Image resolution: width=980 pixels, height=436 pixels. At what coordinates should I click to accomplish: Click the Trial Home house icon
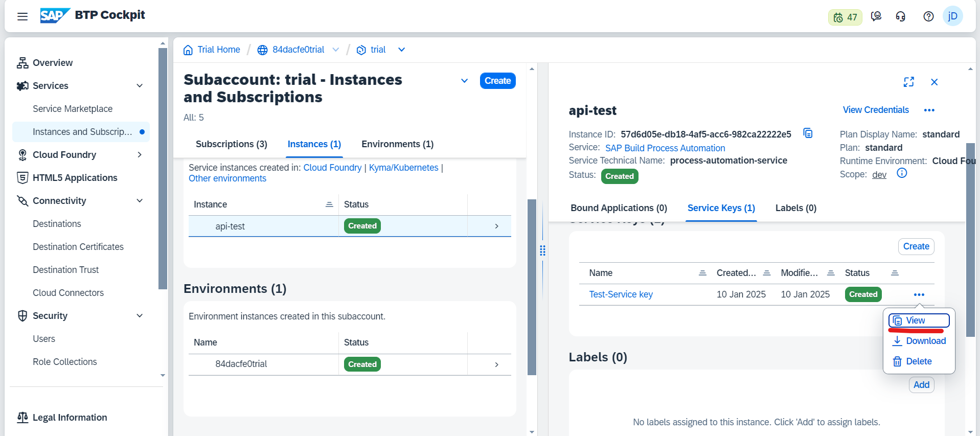tap(188, 50)
